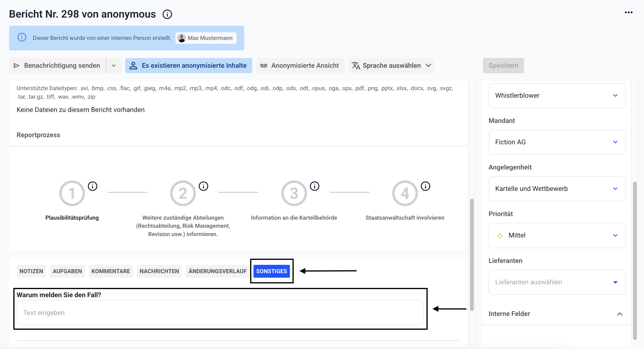Open the three-dot more options menu
This screenshot has height=349, width=644.
[x=629, y=13]
